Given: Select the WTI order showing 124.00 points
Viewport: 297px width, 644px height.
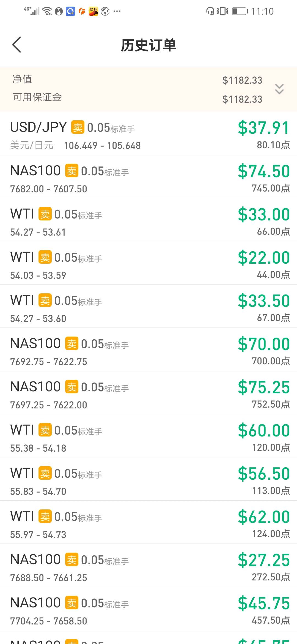Looking at the screenshot, I should 148,522.
